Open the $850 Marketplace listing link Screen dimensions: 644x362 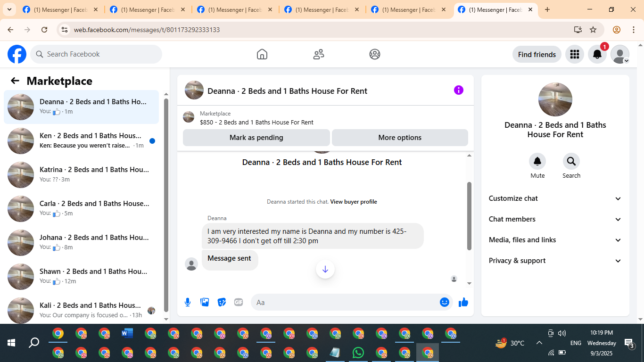[x=256, y=122]
